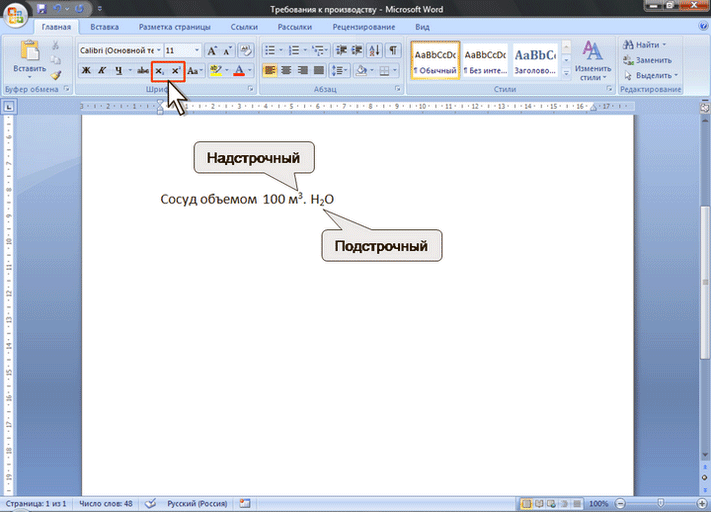Toggle bold Ж formatting
This screenshot has height=512, width=711.
pyautogui.click(x=86, y=71)
